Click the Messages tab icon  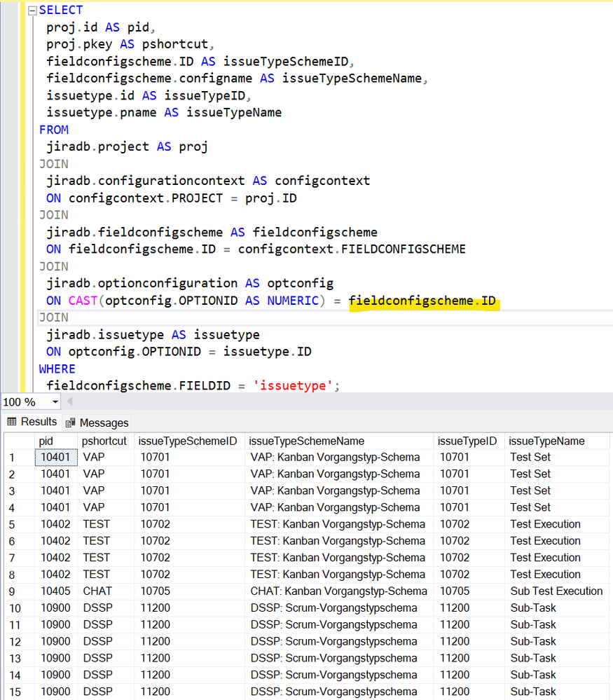[x=70, y=423]
